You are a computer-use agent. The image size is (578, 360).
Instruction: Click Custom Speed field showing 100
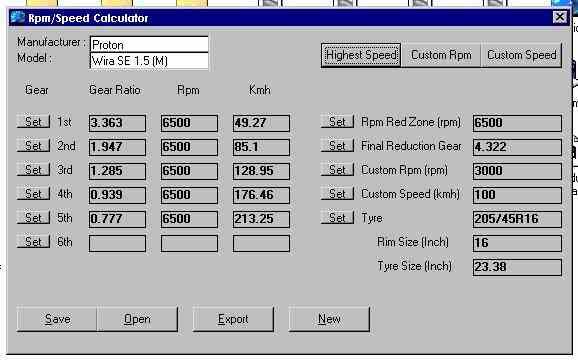517,195
